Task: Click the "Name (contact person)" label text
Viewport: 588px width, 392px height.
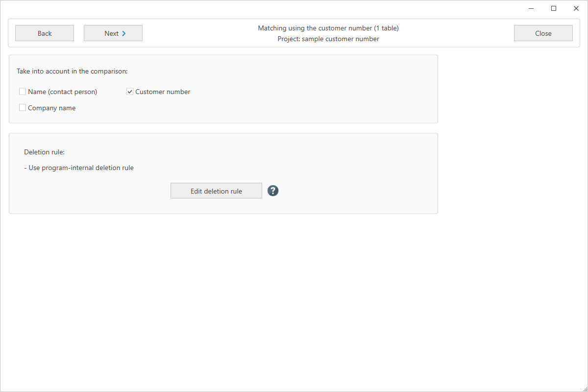Action: (63, 92)
